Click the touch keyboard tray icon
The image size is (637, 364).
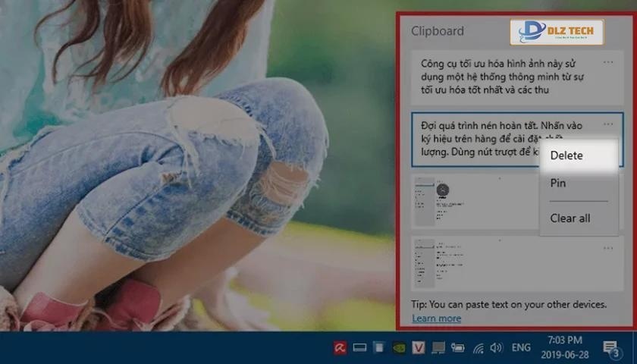(x=360, y=348)
